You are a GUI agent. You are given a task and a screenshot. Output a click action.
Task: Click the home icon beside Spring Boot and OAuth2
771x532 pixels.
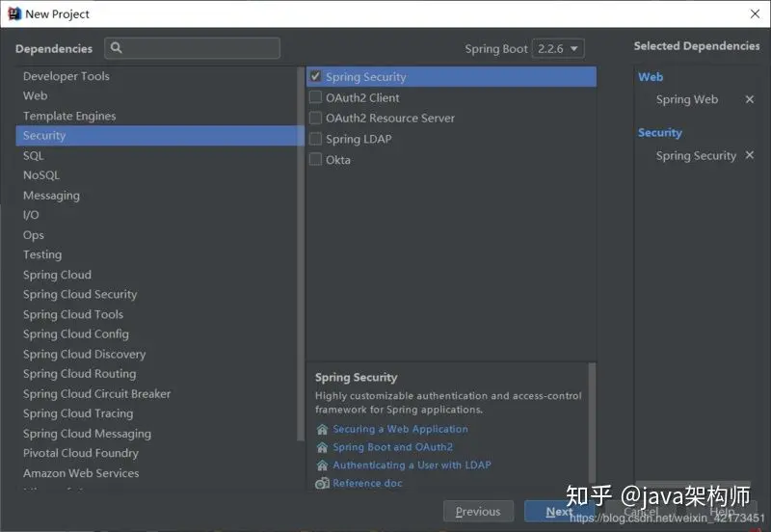[322, 447]
